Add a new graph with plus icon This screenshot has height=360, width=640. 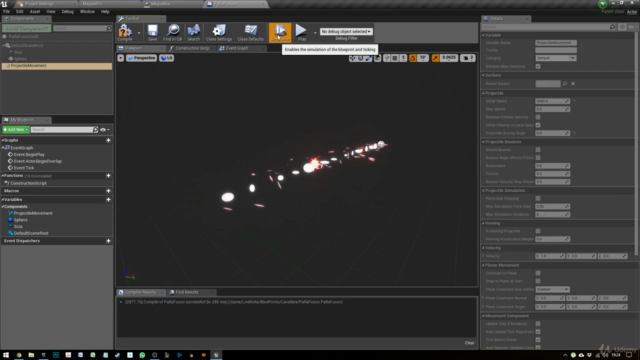[108, 140]
